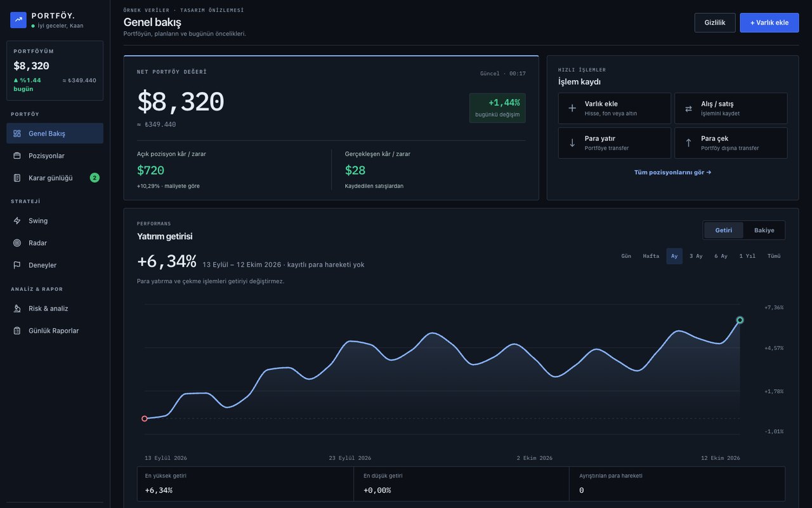Click the Ayrıştırılan para hareketi stat
The width and height of the screenshot is (812, 508).
click(677, 484)
